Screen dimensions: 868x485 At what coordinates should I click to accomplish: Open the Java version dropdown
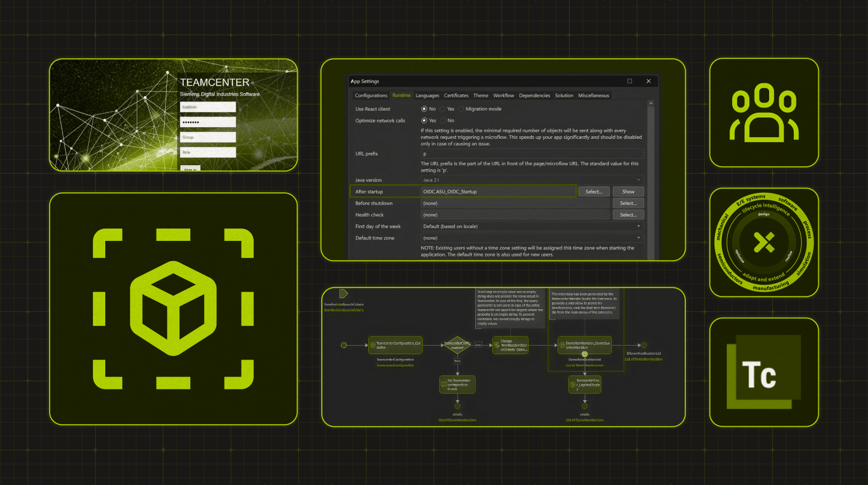(x=532, y=180)
